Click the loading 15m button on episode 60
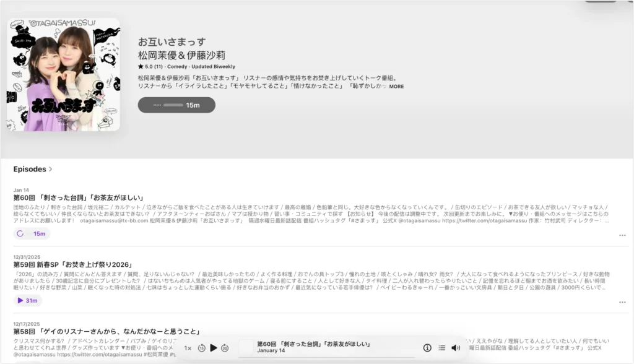The image size is (634, 364). [32, 234]
